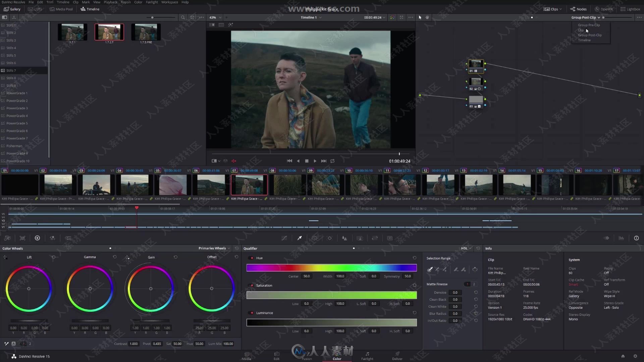This screenshot has height=362, width=644.
Task: Open the Curves palette
Action: click(284, 238)
